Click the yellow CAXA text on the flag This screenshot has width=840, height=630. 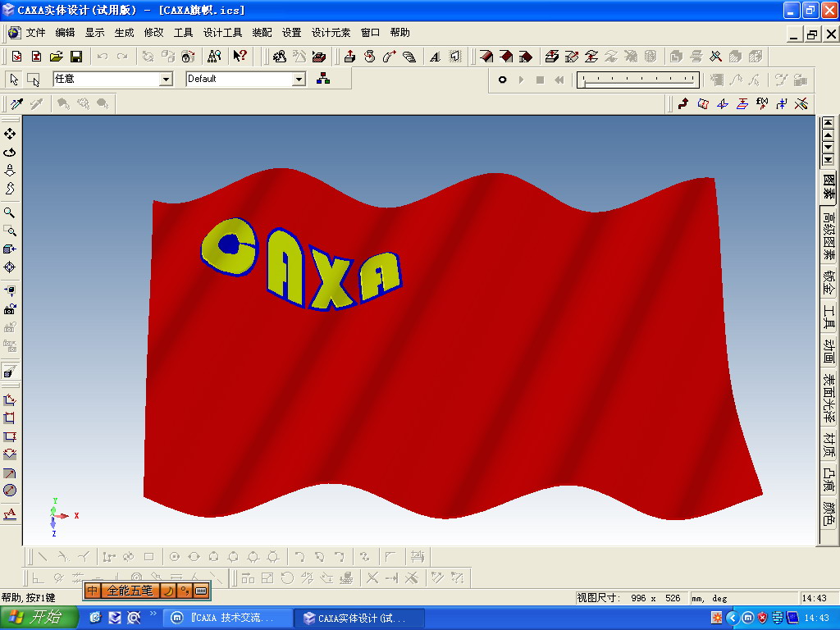[301, 264]
